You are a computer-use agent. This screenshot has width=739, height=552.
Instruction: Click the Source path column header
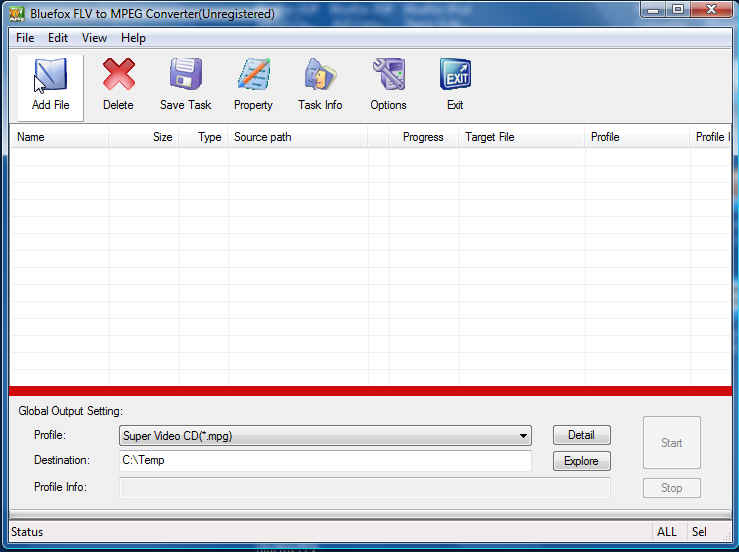point(298,137)
